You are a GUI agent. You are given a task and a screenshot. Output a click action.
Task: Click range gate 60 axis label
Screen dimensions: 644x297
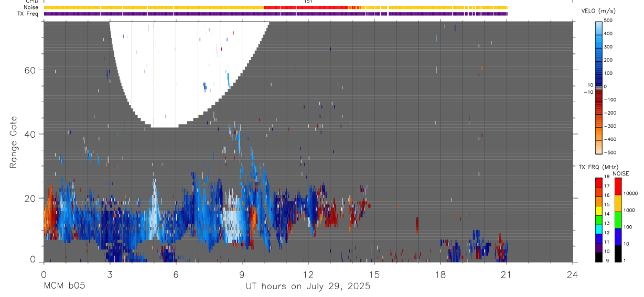point(31,70)
